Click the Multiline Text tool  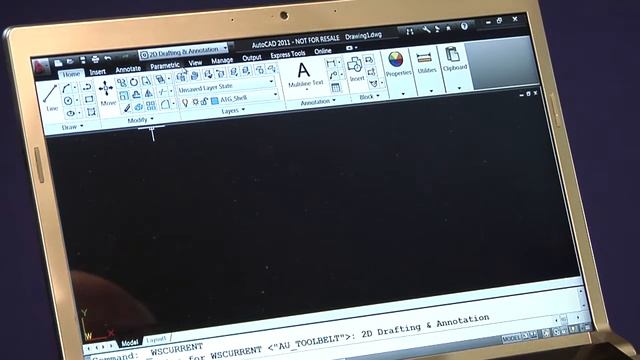(x=305, y=75)
